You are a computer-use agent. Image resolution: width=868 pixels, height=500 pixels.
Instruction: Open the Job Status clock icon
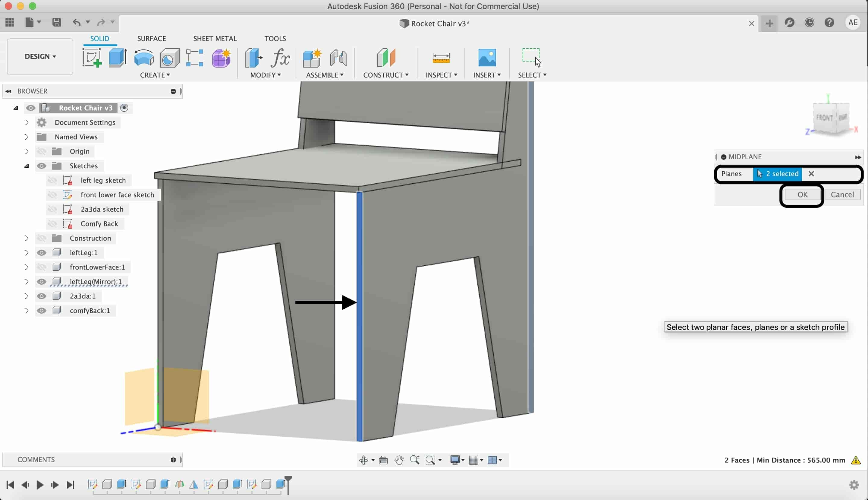(x=809, y=23)
